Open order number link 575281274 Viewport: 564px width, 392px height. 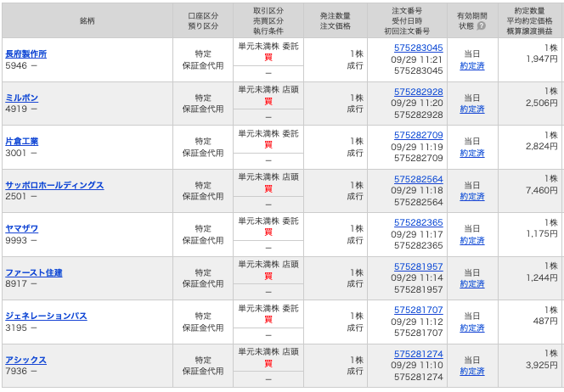419,354
